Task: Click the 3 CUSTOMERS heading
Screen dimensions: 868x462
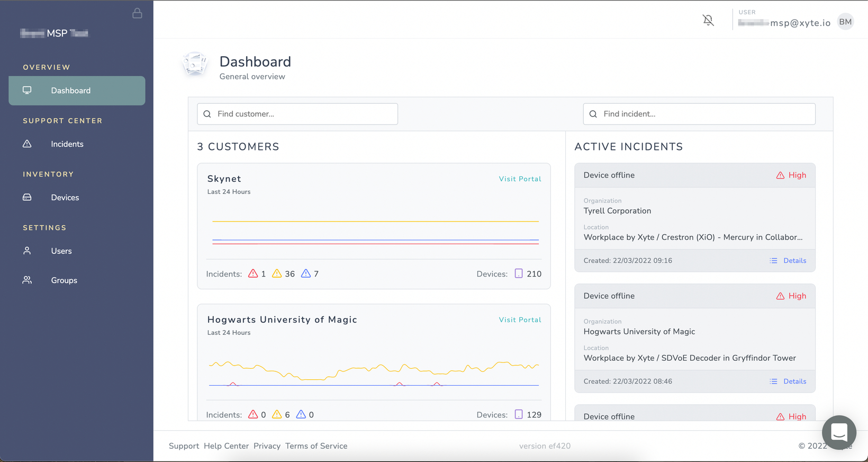Action: click(238, 147)
